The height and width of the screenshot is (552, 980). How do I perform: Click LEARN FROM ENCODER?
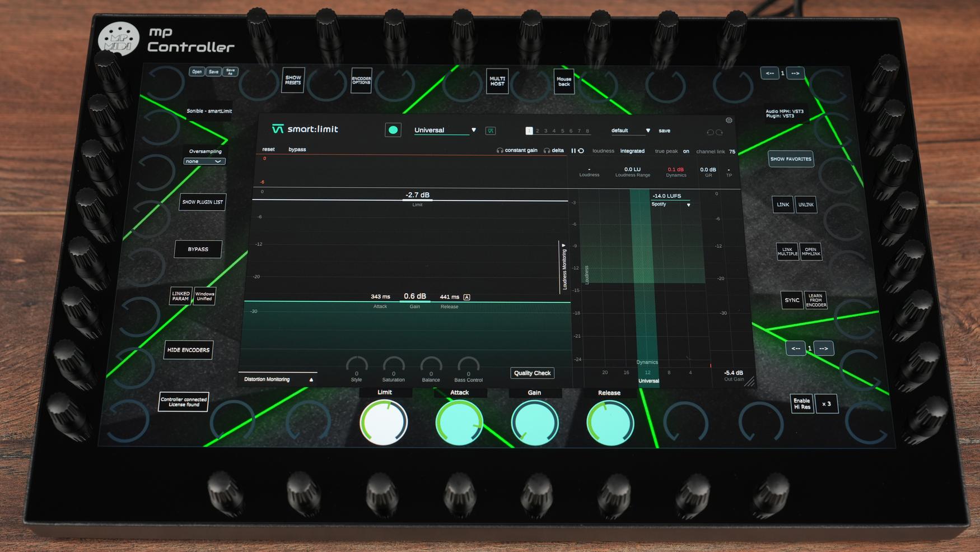pyautogui.click(x=816, y=300)
